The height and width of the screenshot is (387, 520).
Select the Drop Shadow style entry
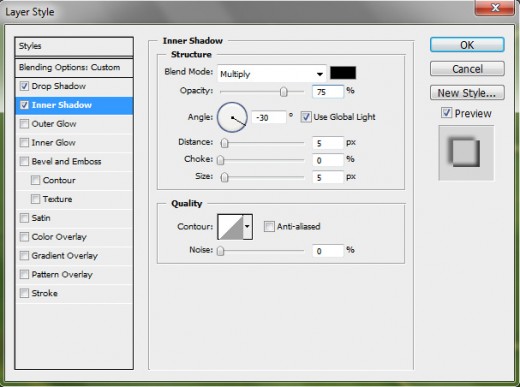point(74,86)
